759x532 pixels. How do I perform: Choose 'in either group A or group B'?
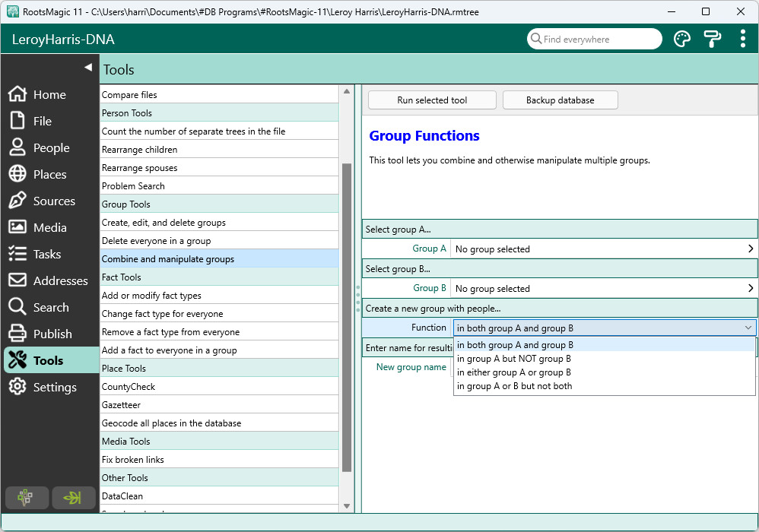click(x=513, y=372)
